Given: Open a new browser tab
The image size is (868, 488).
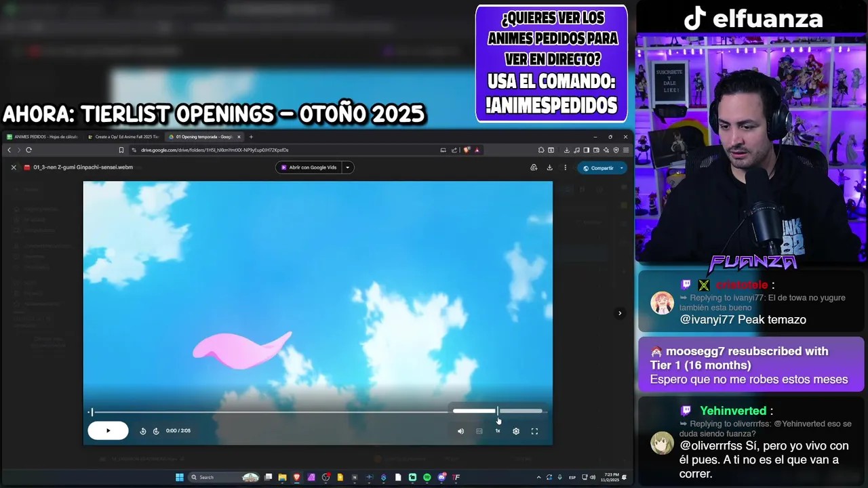Looking at the screenshot, I should 251,137.
